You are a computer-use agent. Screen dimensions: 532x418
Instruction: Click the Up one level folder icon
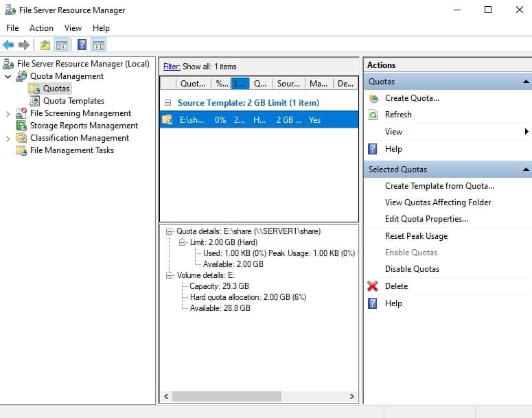click(45, 45)
